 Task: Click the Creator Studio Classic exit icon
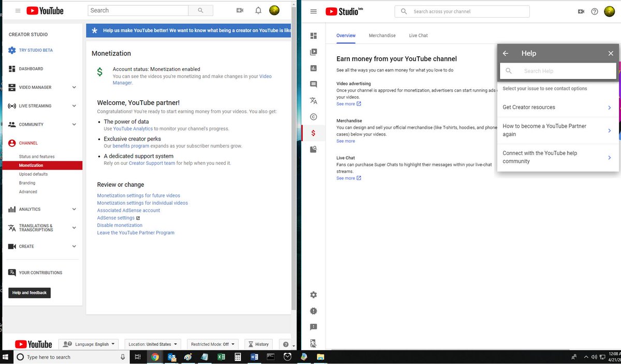314,343
